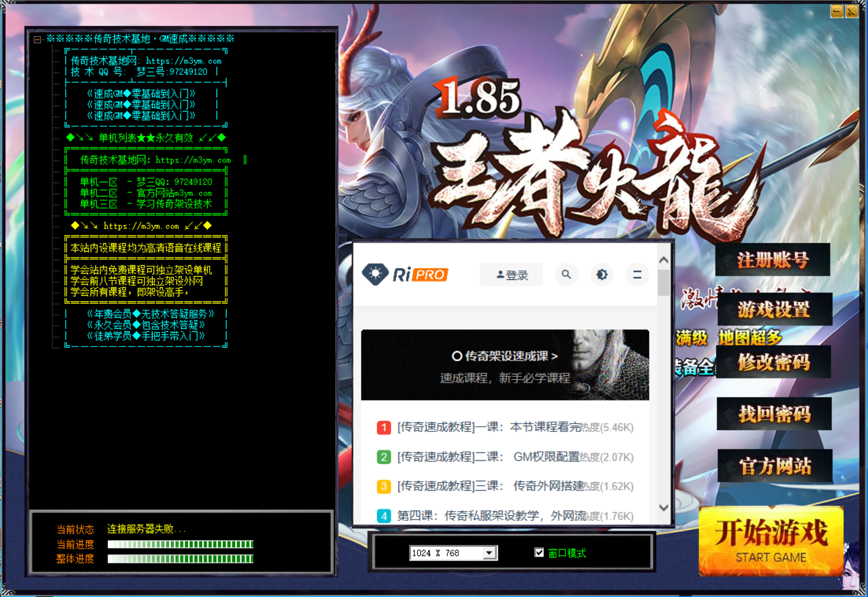Toggle dark mode with the sun-moon icon

[x=602, y=275]
